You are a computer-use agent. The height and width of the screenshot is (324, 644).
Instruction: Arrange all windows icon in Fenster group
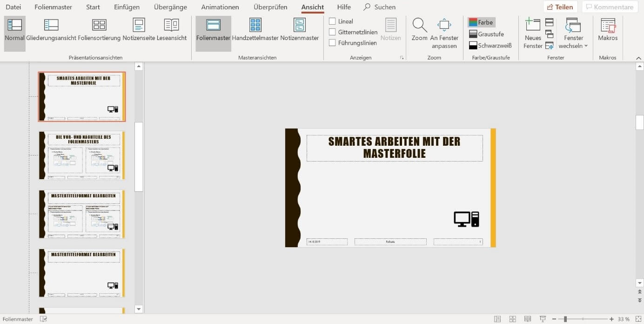[550, 22]
